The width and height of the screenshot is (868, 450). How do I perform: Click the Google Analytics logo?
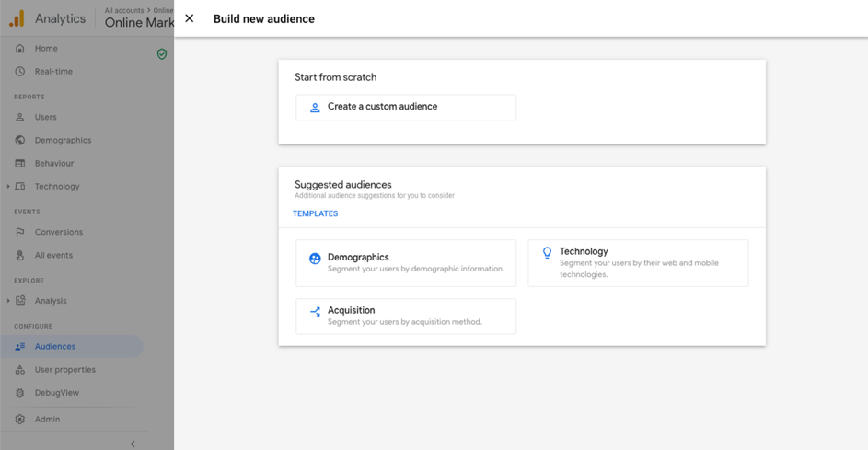pos(17,18)
